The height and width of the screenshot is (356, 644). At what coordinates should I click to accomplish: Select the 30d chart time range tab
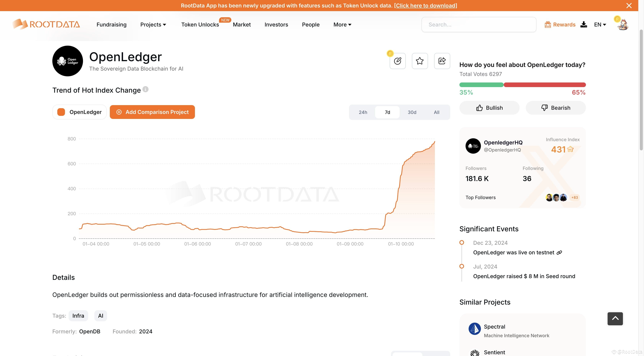point(412,112)
